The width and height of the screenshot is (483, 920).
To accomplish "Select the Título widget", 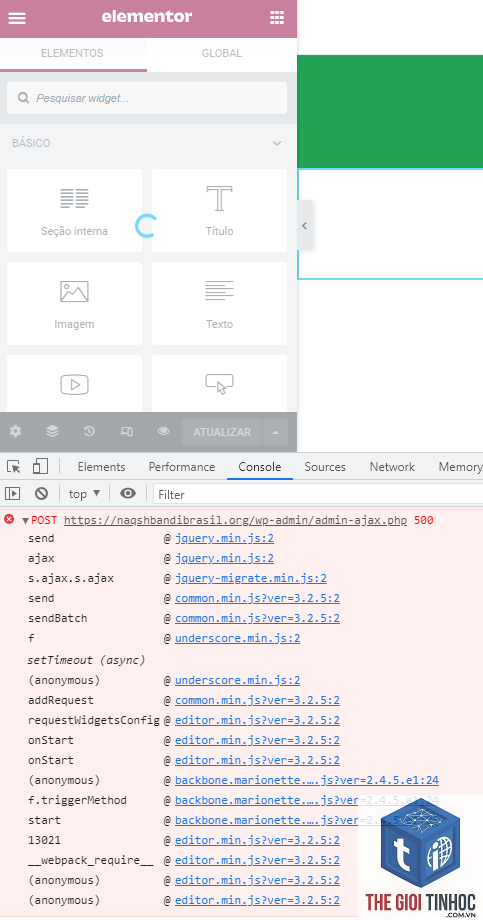I will coord(219,211).
